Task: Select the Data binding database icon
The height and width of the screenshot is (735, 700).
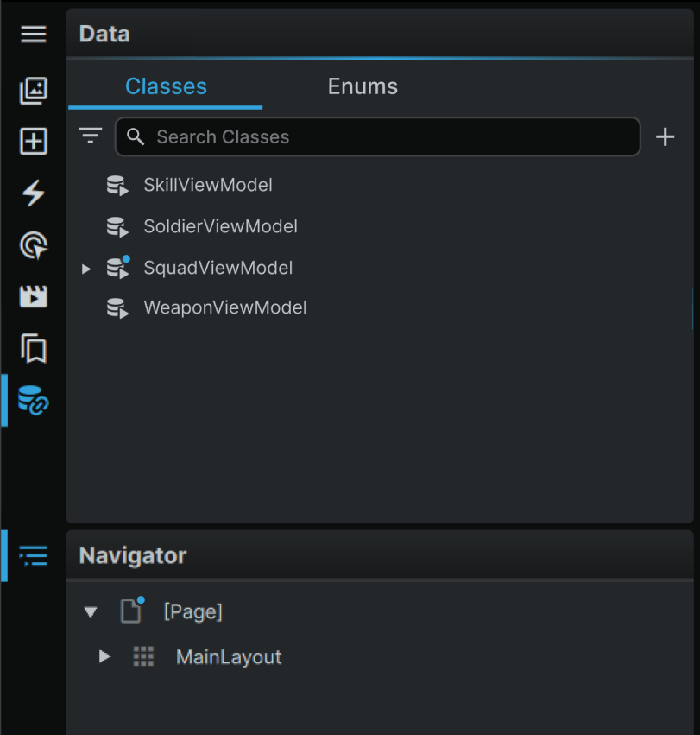Action: [34, 400]
